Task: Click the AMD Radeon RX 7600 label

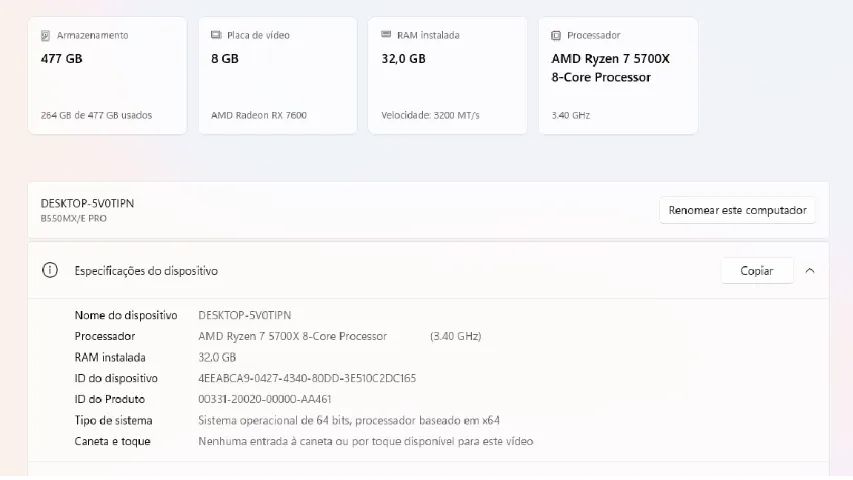Action: pos(259,115)
